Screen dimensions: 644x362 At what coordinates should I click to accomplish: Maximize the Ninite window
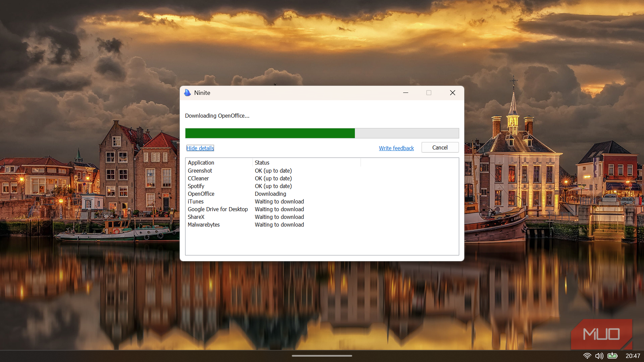click(429, 93)
